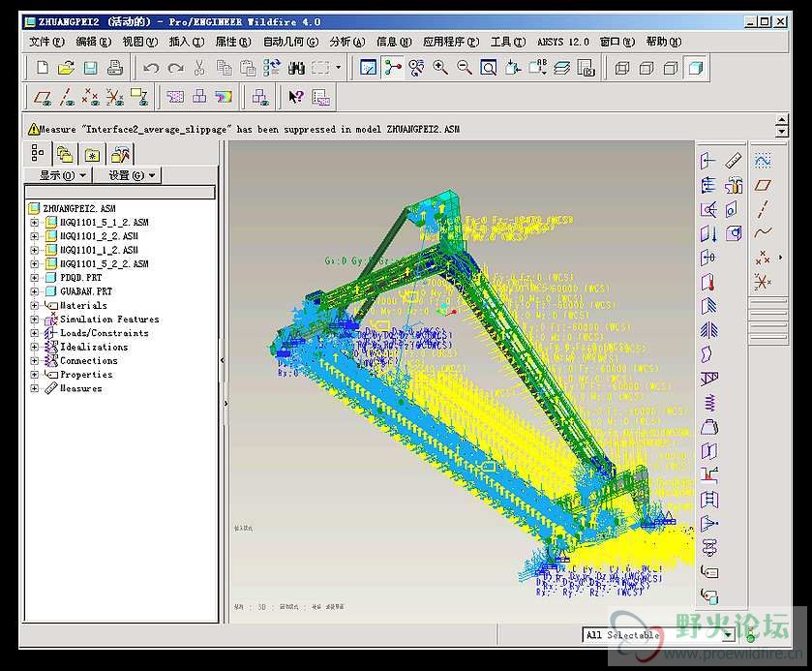Click the datum axis icon in right toolbar
812x671 pixels.
coord(763,209)
